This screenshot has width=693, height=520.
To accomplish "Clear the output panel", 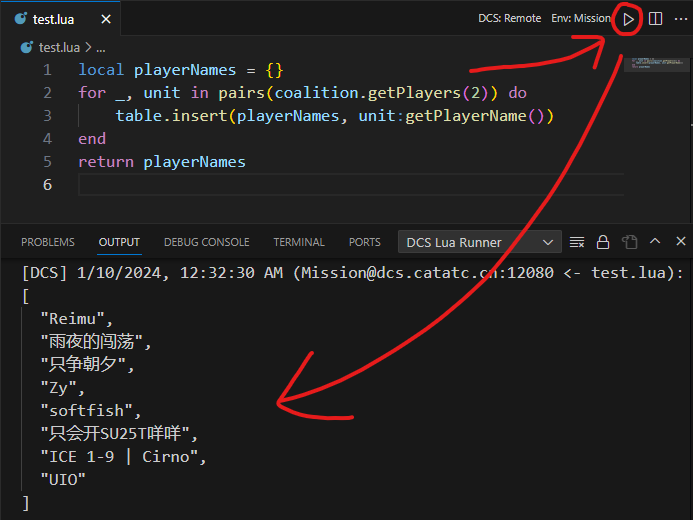I will (577, 242).
